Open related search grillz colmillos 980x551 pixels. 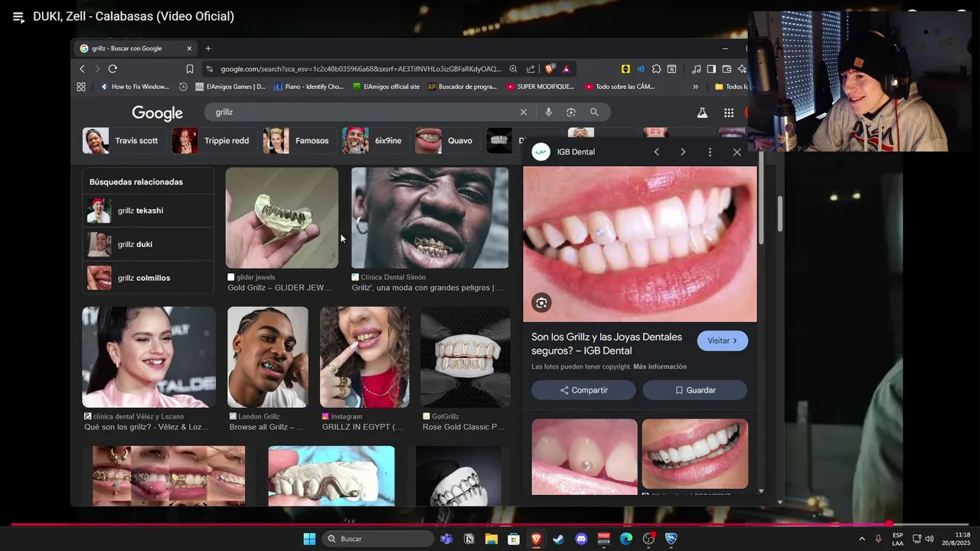[148, 278]
